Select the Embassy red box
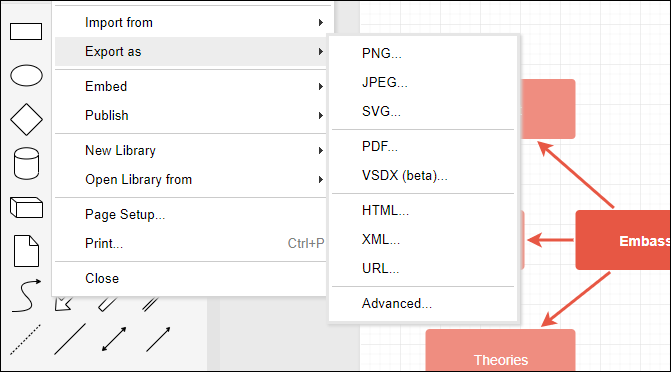 [x=623, y=240]
